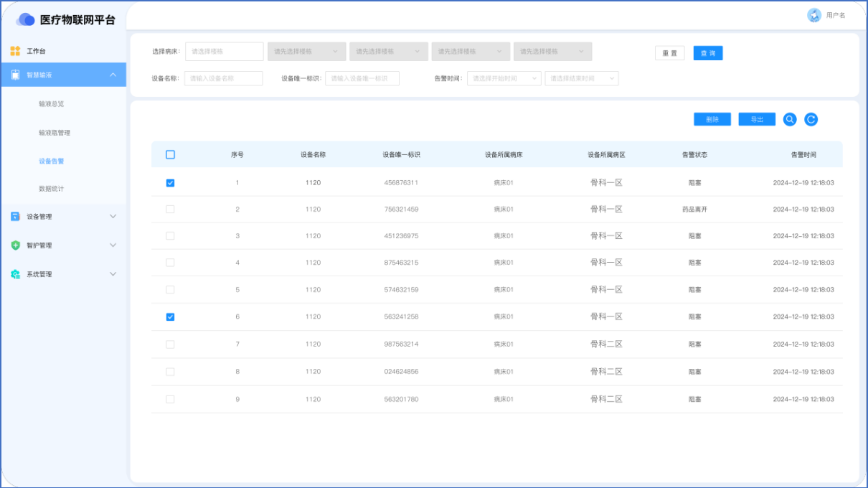Open the 数据统计 menu item
The width and height of the screenshot is (868, 488).
(52, 189)
